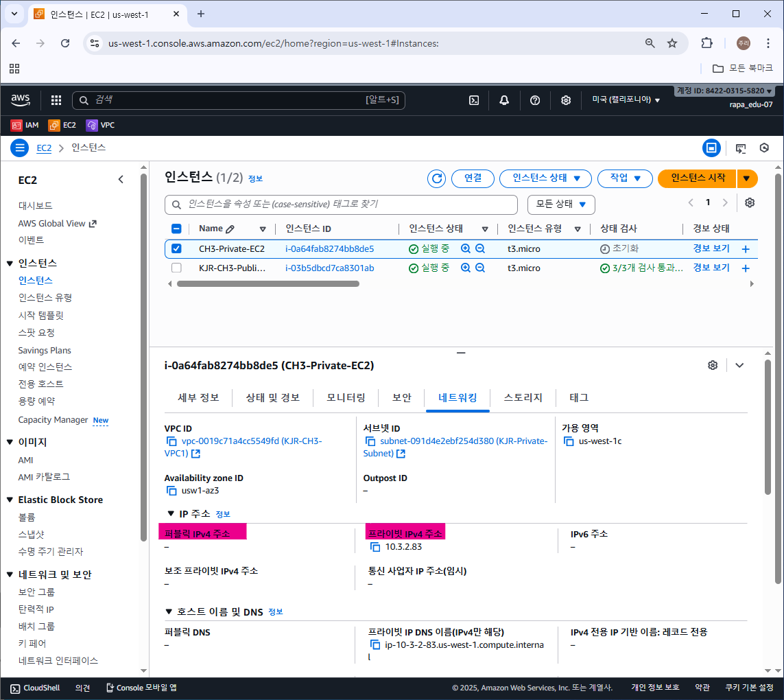Collapse the 인스턴스 sidebar group
Image resolution: width=784 pixels, height=700 pixels.
[10, 264]
